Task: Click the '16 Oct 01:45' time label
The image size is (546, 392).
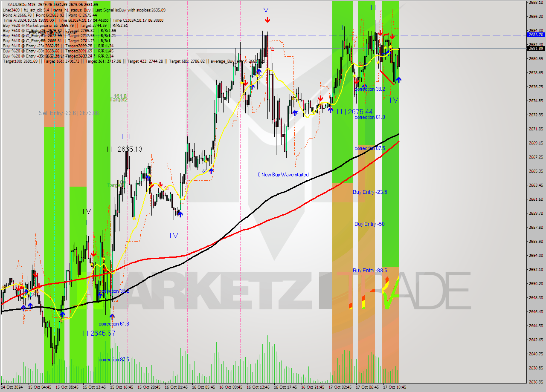Action: tap(176, 387)
